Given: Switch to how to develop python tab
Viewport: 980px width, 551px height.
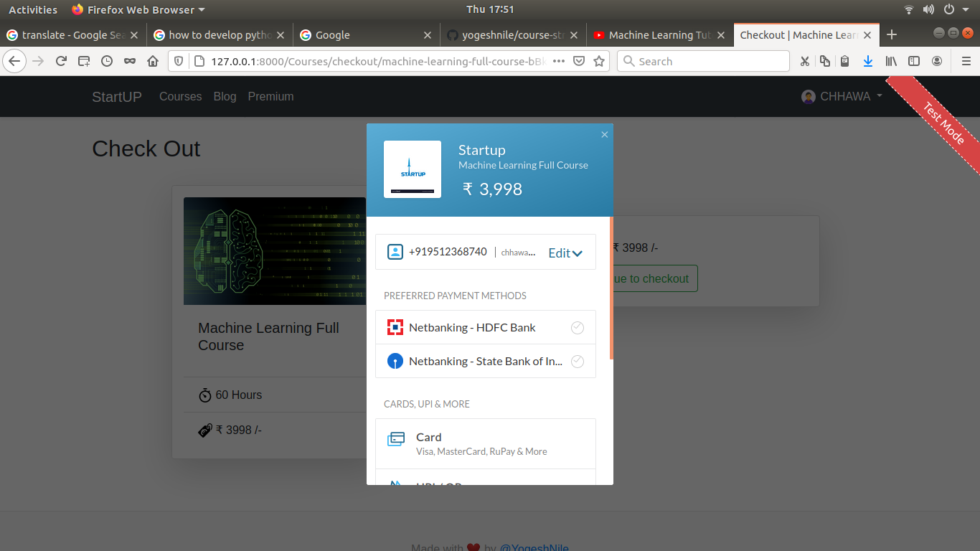Looking at the screenshot, I should [220, 34].
